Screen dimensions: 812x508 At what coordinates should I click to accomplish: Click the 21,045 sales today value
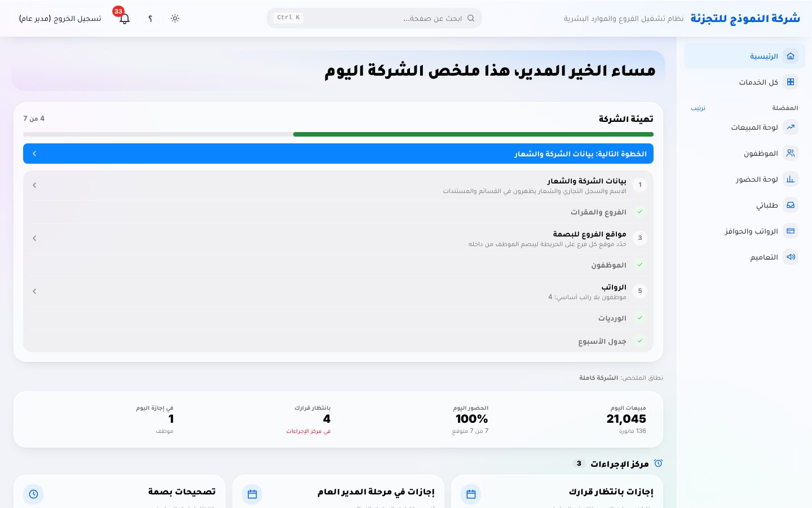[626, 419]
